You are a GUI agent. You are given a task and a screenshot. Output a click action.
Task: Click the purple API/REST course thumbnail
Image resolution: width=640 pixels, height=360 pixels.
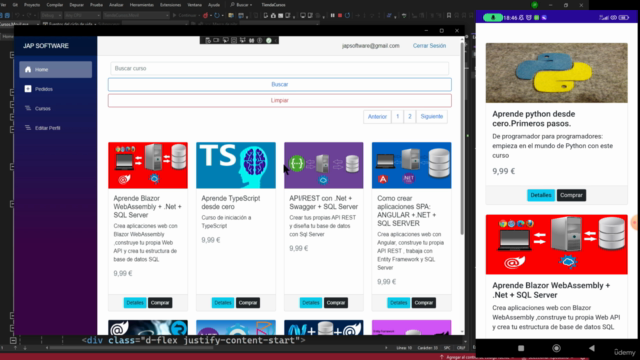[324, 165]
